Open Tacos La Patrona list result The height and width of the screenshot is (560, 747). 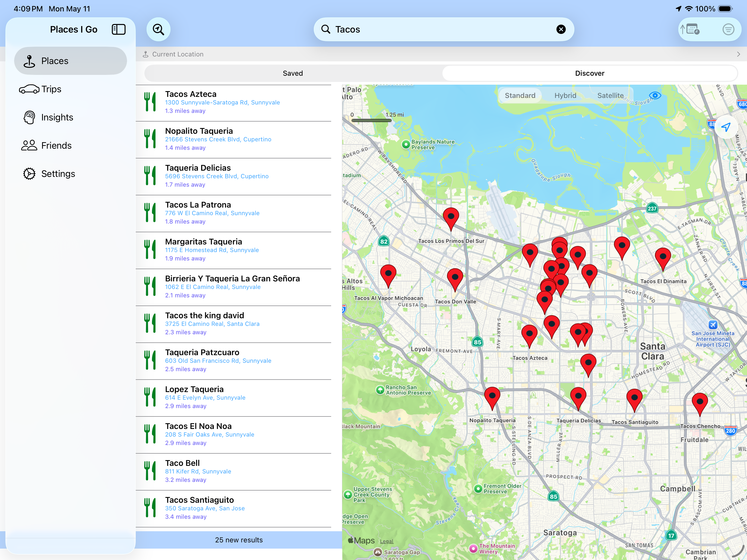click(x=234, y=213)
